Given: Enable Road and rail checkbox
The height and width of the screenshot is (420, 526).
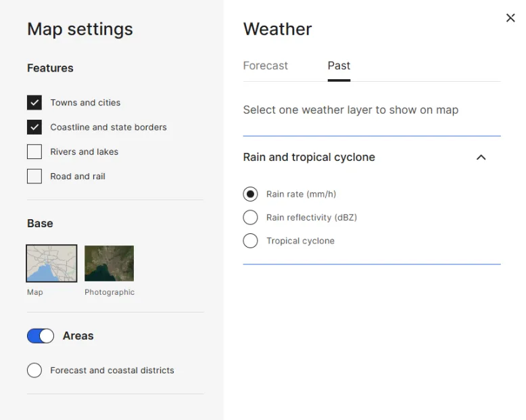Looking at the screenshot, I should pos(34,177).
